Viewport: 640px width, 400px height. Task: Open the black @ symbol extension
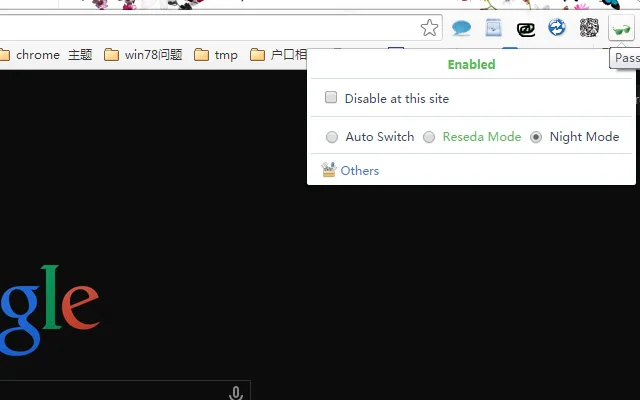[x=526, y=29]
